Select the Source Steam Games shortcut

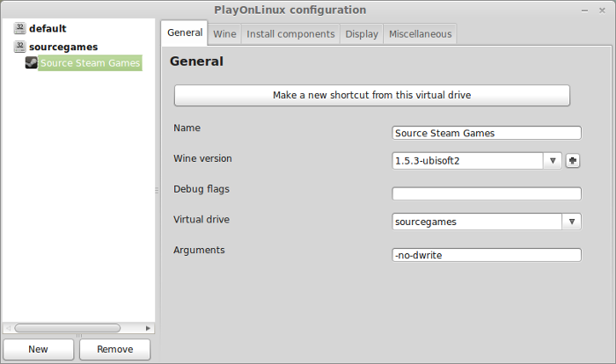click(x=90, y=62)
